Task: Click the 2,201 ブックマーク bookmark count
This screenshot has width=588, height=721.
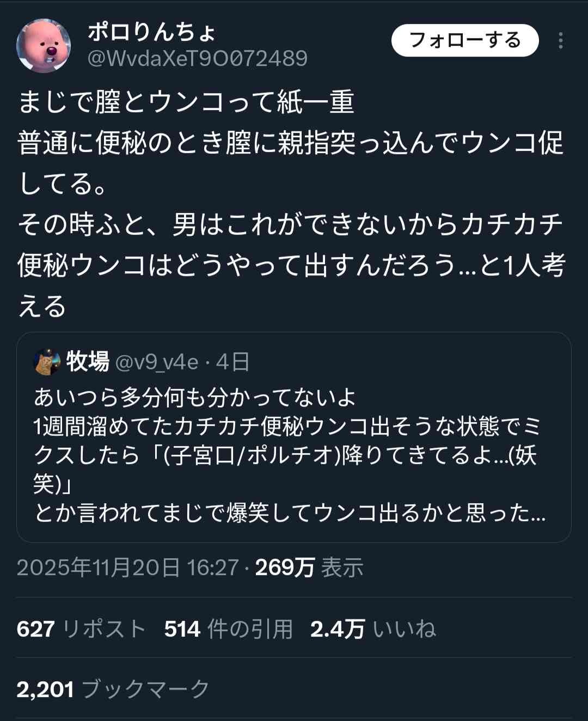Action: (x=113, y=689)
